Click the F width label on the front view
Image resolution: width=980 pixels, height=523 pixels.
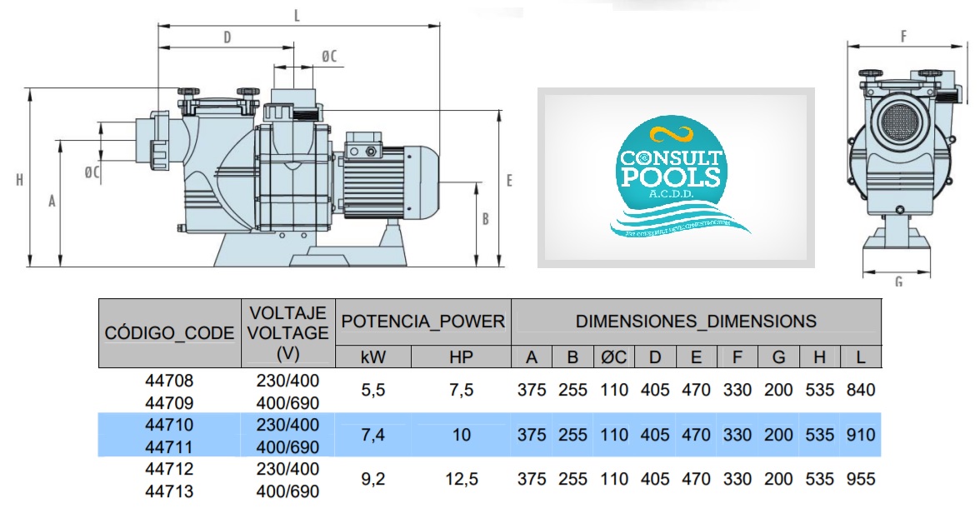click(903, 36)
